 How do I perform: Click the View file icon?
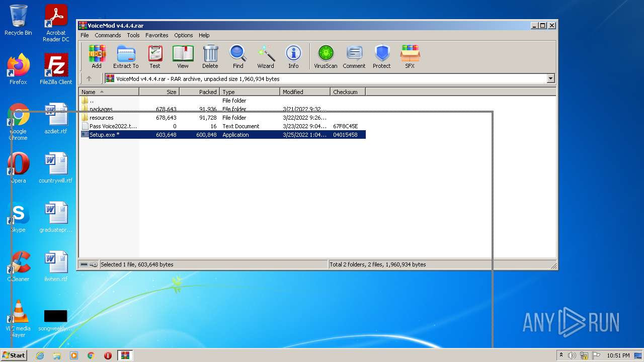point(183,56)
